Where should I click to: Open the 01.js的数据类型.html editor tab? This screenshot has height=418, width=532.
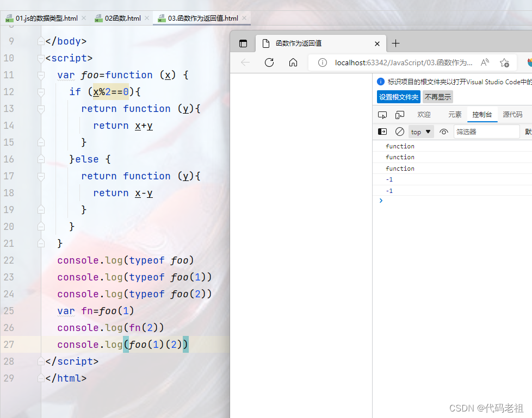coord(46,18)
